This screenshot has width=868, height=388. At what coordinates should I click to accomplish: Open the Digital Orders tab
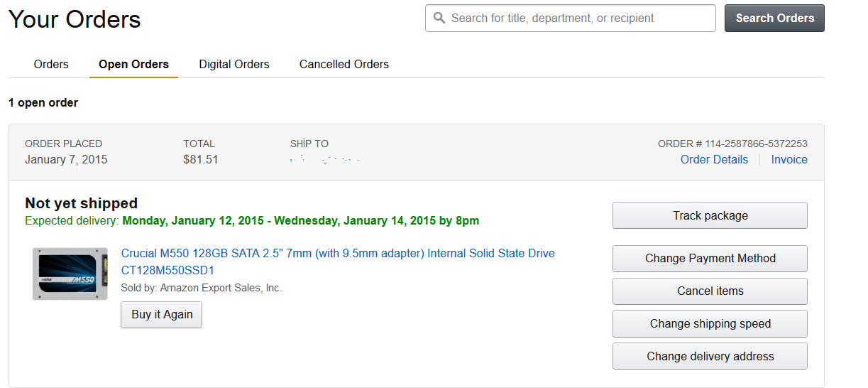234,65
